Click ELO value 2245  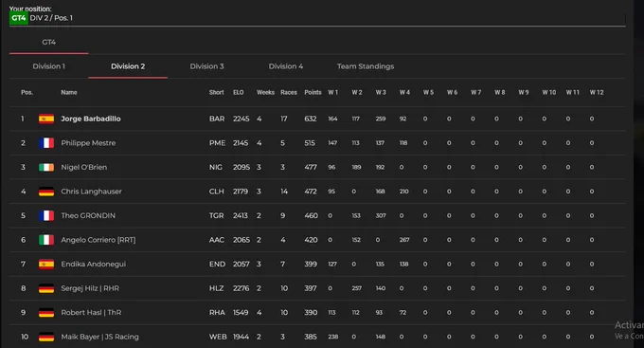(241, 119)
